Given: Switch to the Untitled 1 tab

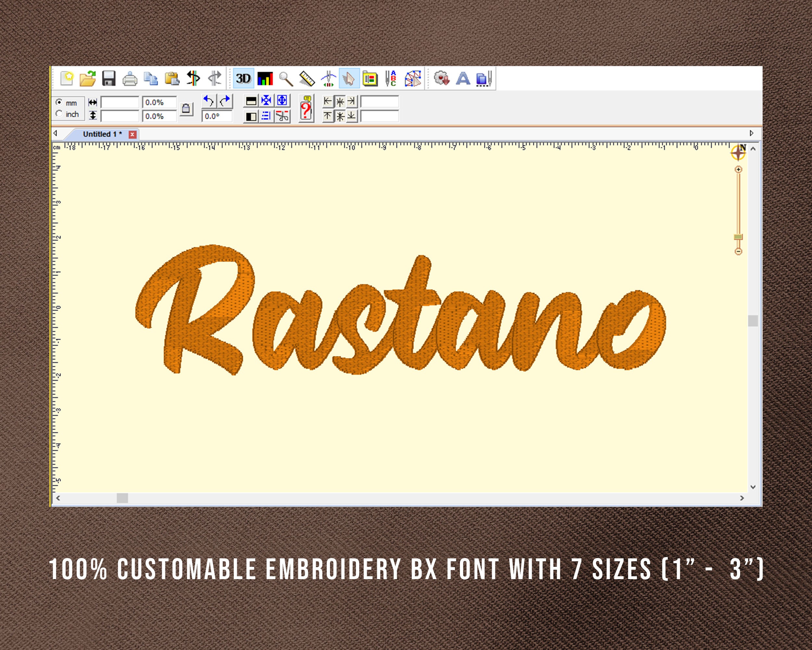Looking at the screenshot, I should pos(102,135).
